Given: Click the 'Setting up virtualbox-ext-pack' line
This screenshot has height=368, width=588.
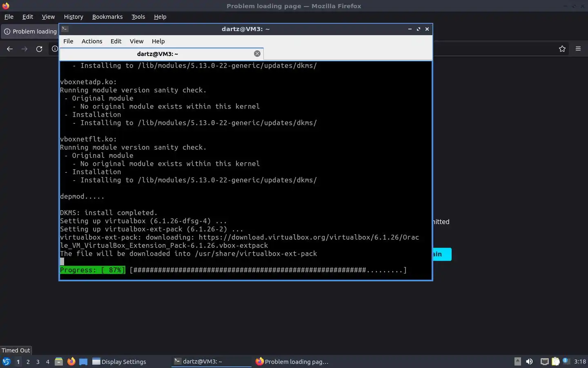Looking at the screenshot, I should coord(151,229).
